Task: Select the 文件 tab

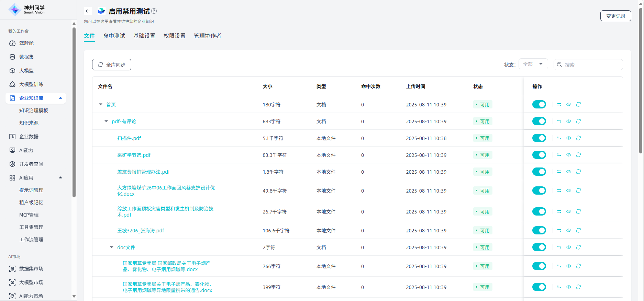Action: click(89, 36)
